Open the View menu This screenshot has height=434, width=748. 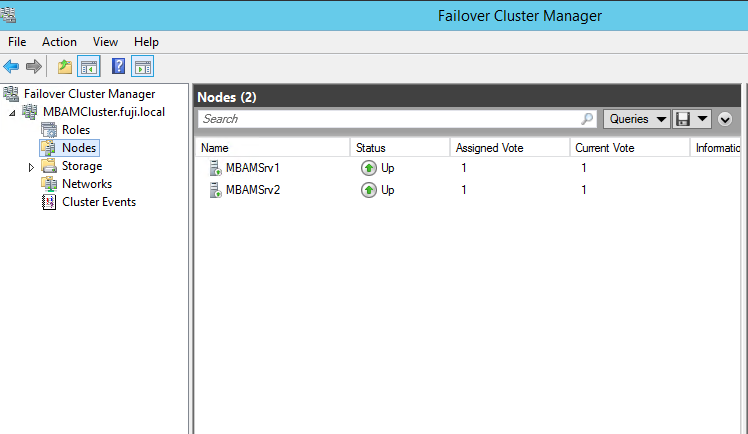tap(105, 42)
